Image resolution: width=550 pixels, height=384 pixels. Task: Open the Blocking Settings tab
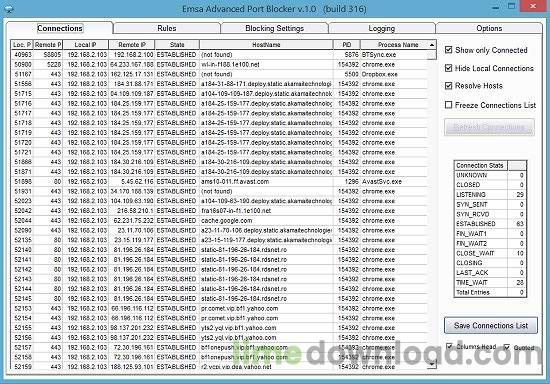pyautogui.click(x=274, y=28)
